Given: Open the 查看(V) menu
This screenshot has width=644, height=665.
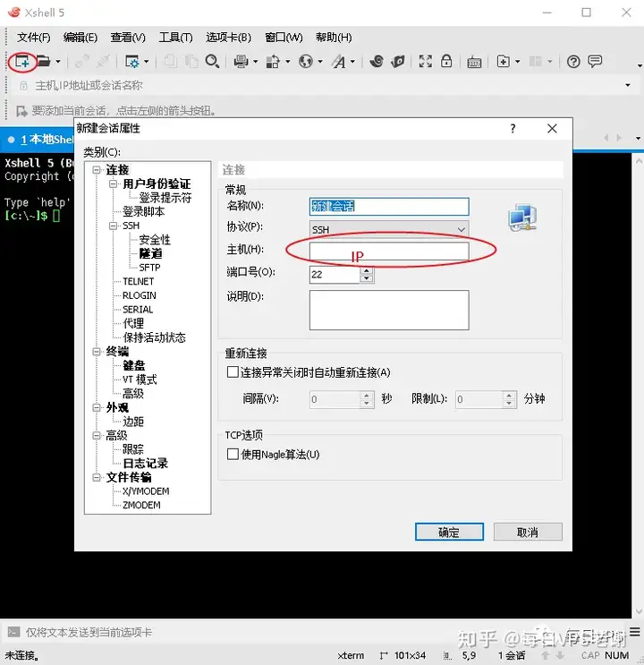Looking at the screenshot, I should pos(128,38).
